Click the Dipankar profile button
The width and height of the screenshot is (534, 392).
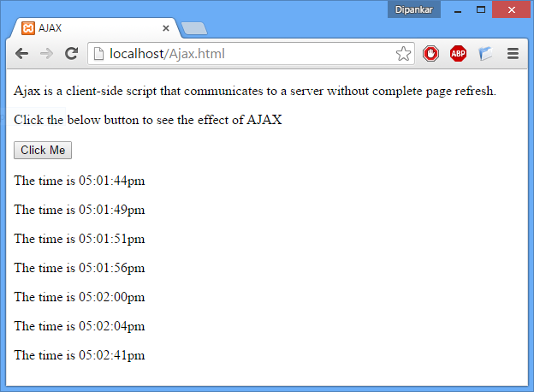pyautogui.click(x=414, y=9)
